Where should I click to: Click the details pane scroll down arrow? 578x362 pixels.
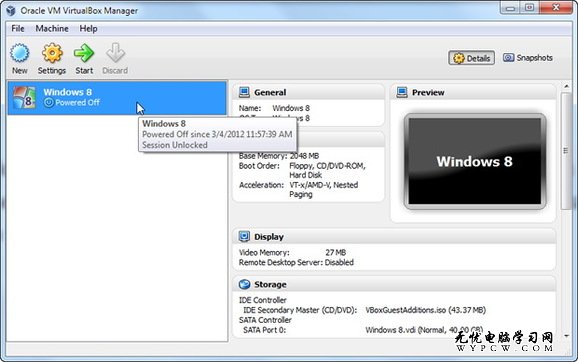click(x=566, y=336)
